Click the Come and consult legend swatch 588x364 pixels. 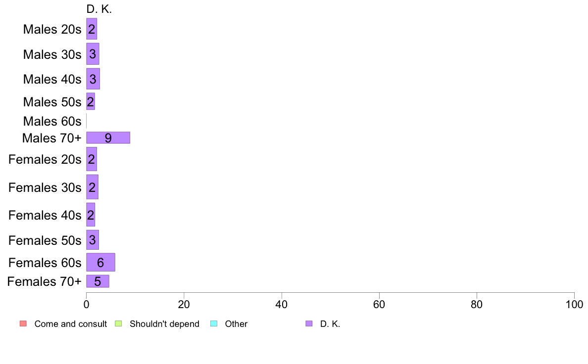(x=23, y=323)
